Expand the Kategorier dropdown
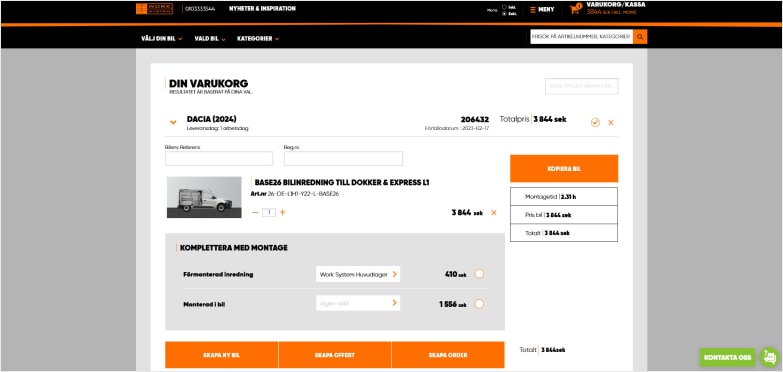The image size is (783, 372). tap(258, 38)
